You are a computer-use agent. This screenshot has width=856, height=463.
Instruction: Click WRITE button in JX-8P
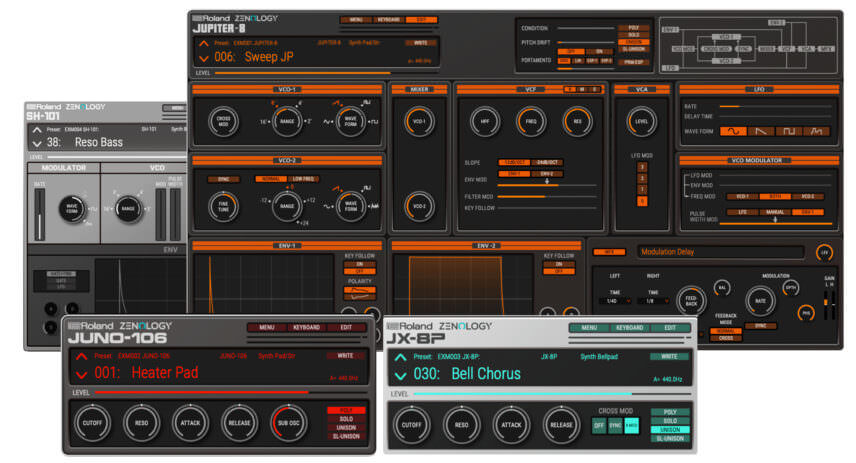click(669, 357)
